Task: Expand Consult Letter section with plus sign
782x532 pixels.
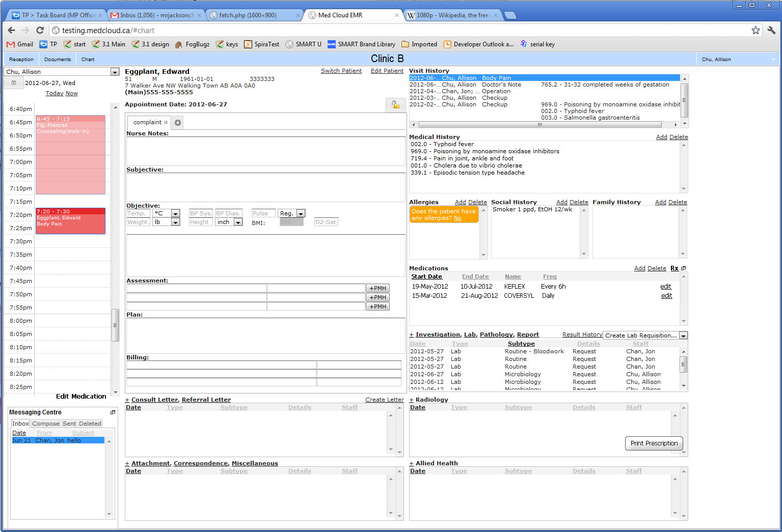Action: 127,400
